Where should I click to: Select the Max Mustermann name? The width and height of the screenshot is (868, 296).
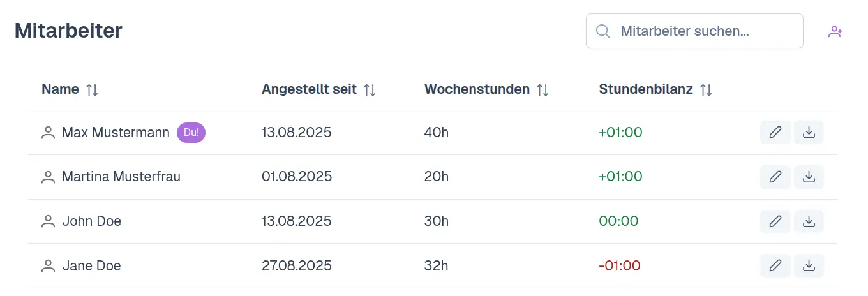point(116,133)
